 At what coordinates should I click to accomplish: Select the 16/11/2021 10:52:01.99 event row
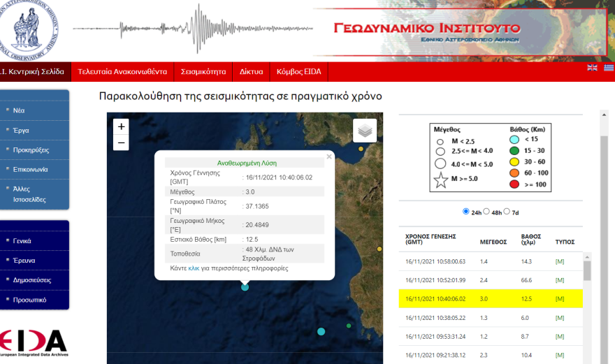pyautogui.click(x=491, y=280)
